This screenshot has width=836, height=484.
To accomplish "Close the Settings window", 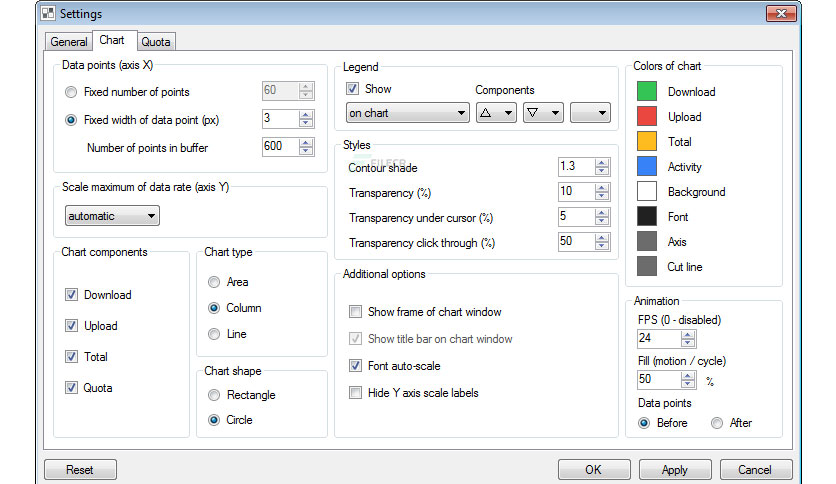I will 781,13.
